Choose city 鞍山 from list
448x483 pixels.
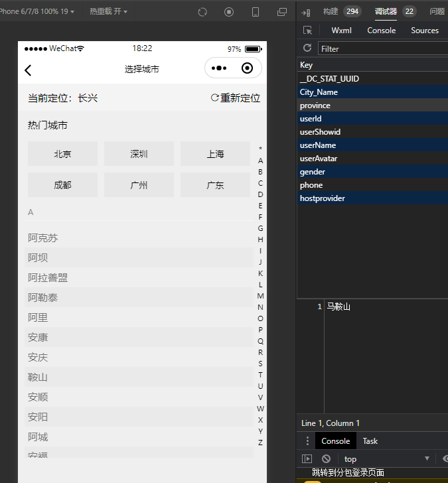(139, 377)
